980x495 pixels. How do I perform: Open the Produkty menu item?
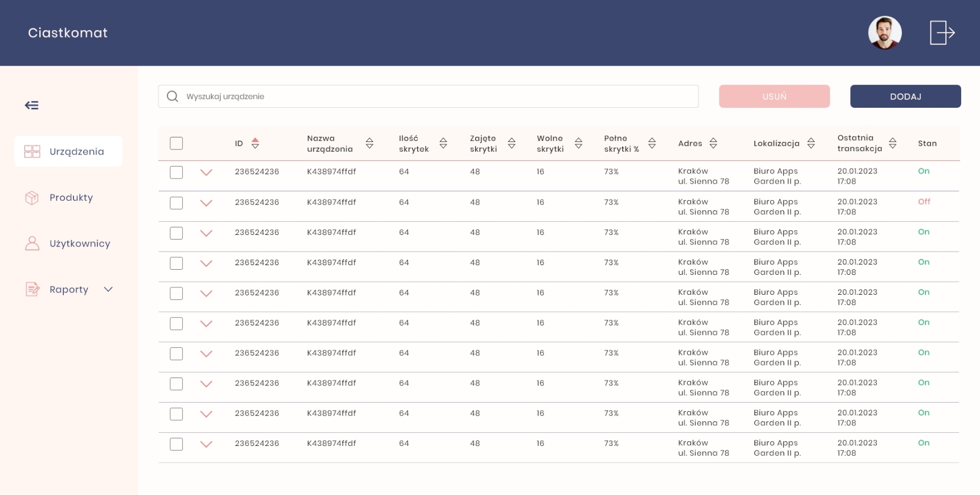click(x=71, y=198)
